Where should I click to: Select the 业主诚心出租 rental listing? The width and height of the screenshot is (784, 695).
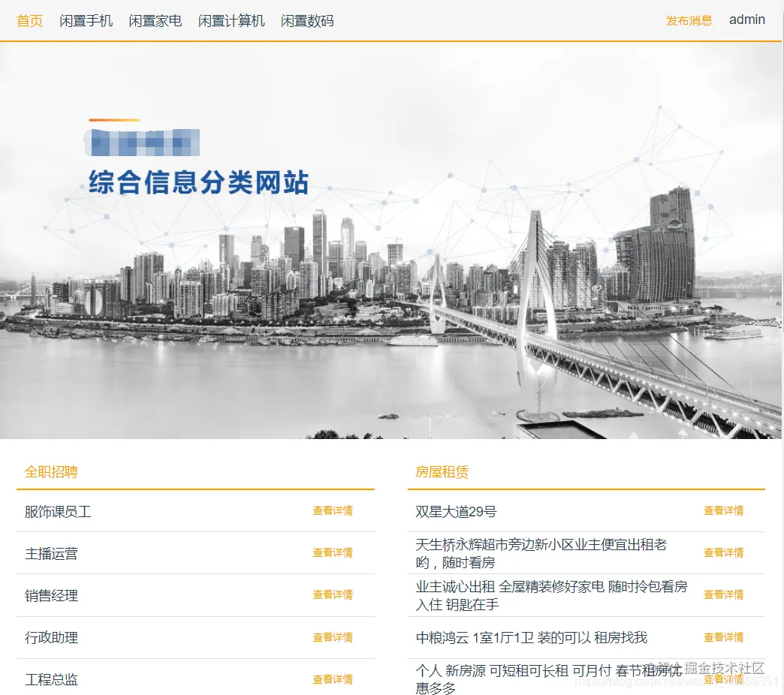(x=551, y=596)
